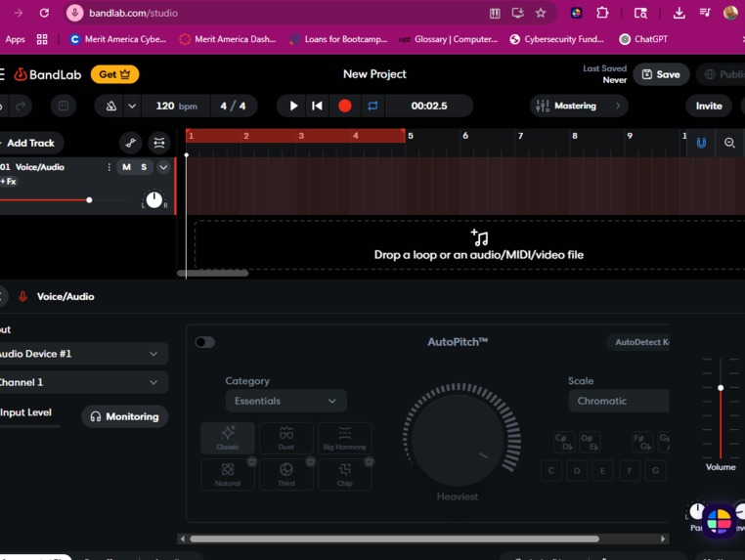Open the Audio Device #1 dropdown
Image resolution: width=745 pixels, height=560 pixels.
(82, 354)
